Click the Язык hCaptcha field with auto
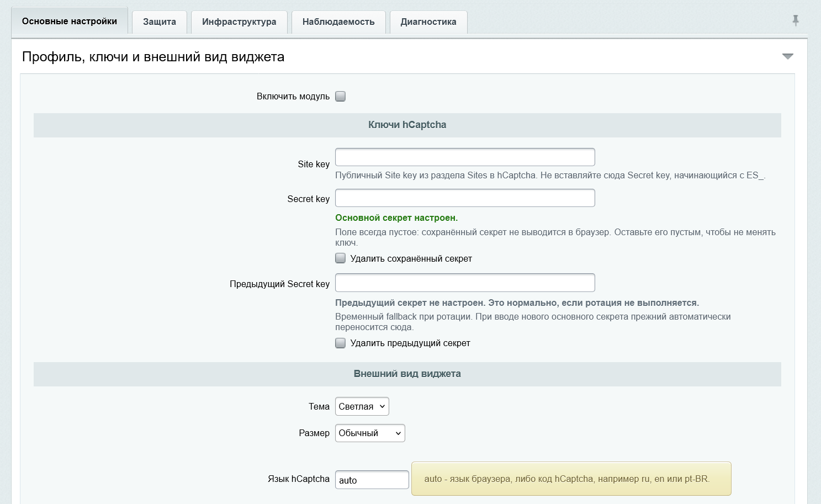This screenshot has height=504, width=821. click(x=372, y=480)
